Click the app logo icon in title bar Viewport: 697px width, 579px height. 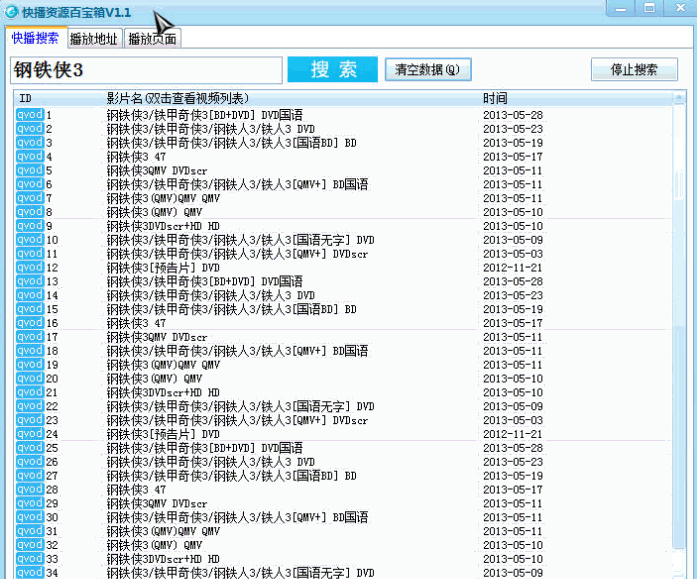tap(11, 12)
